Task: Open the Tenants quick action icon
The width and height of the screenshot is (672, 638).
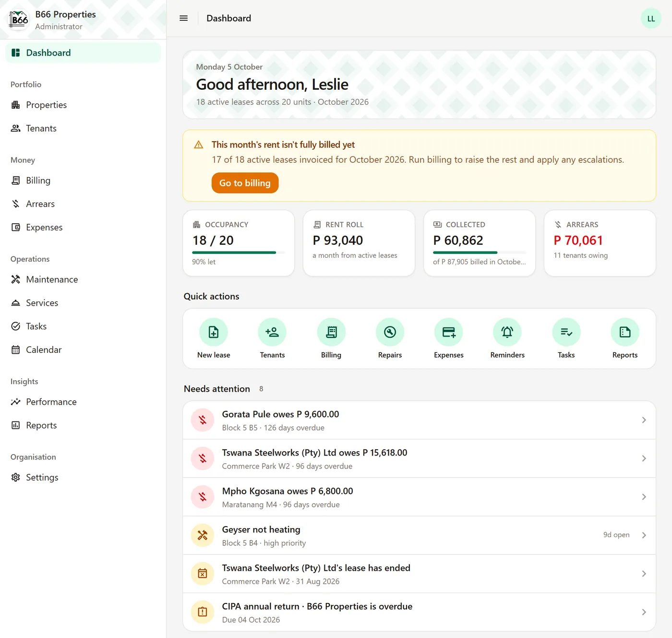Action: pos(272,332)
